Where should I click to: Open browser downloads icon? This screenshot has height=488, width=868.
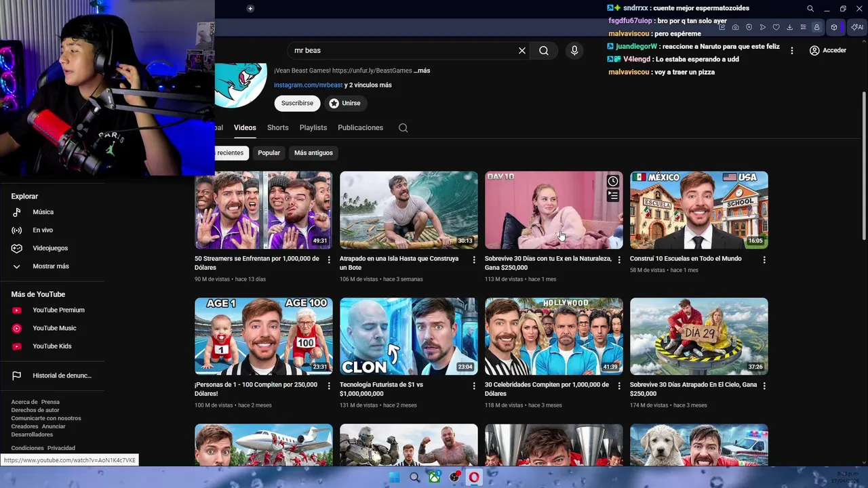[x=790, y=27]
